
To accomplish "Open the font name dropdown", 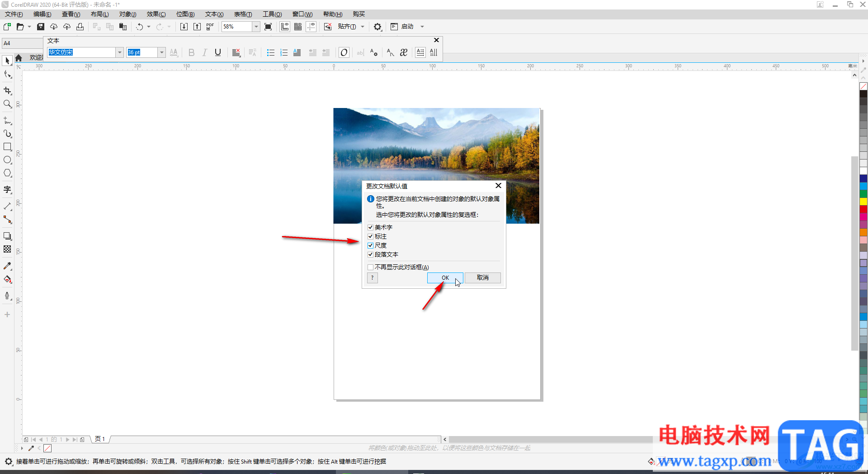I will point(120,52).
